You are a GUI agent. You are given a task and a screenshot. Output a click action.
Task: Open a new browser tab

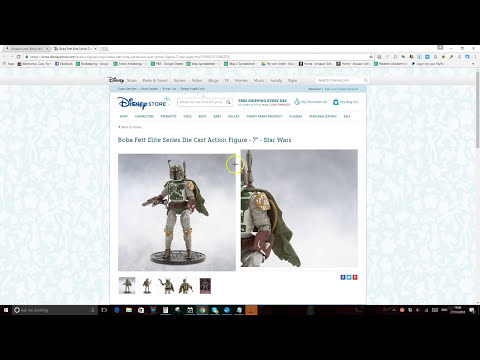point(105,49)
